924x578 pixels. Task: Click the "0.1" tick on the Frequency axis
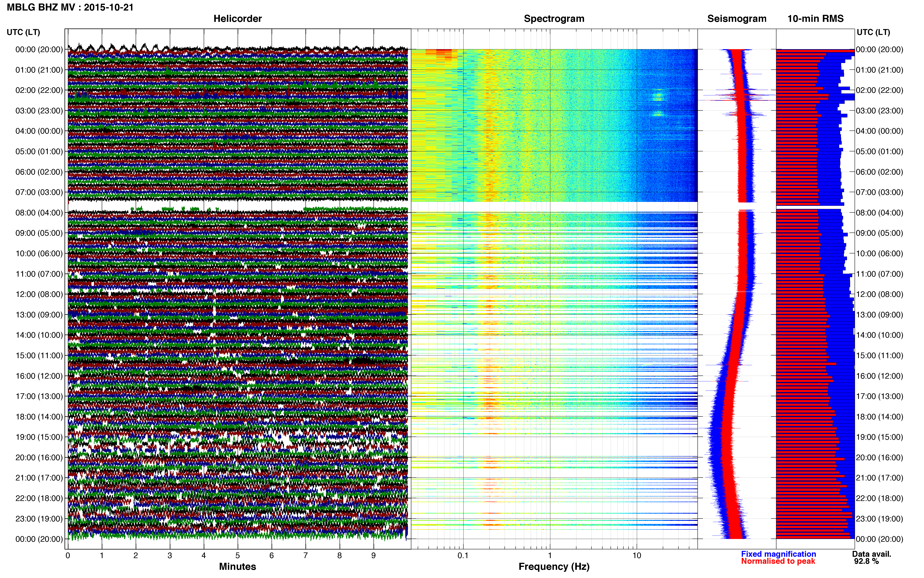(463, 556)
